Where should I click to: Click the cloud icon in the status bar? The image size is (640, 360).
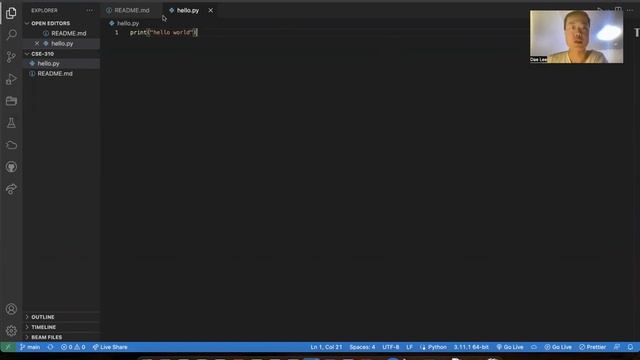tap(533, 347)
